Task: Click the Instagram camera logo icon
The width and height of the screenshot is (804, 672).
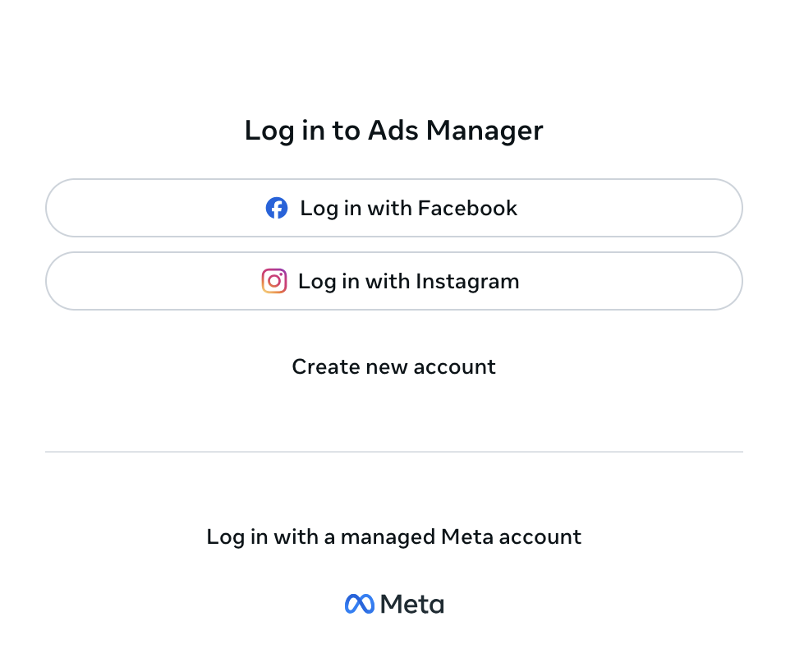Action: (x=274, y=281)
